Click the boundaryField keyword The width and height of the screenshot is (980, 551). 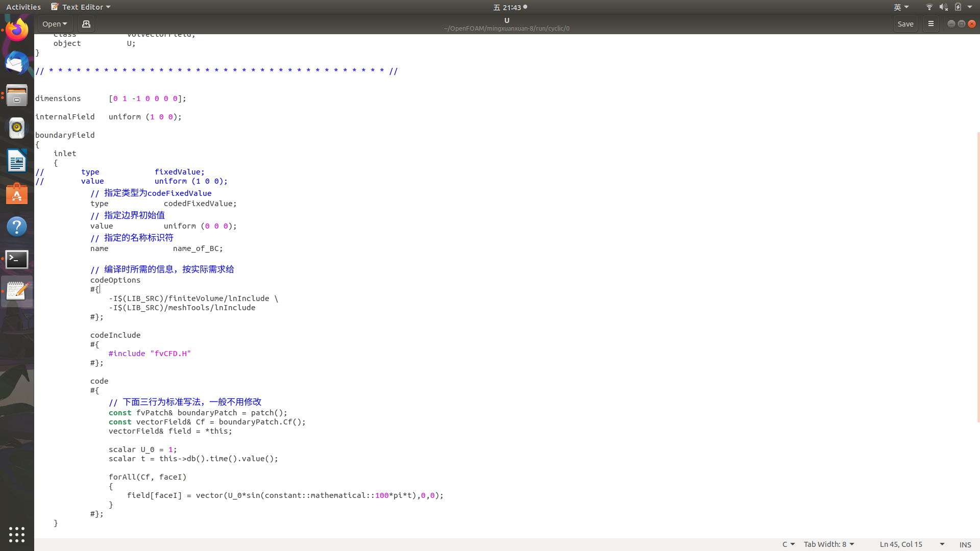tap(65, 135)
